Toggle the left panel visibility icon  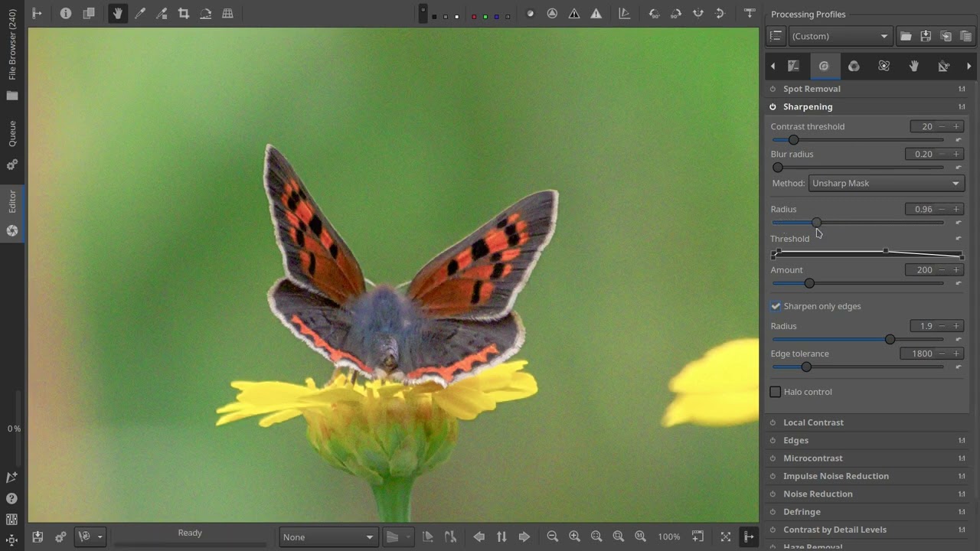(37, 13)
